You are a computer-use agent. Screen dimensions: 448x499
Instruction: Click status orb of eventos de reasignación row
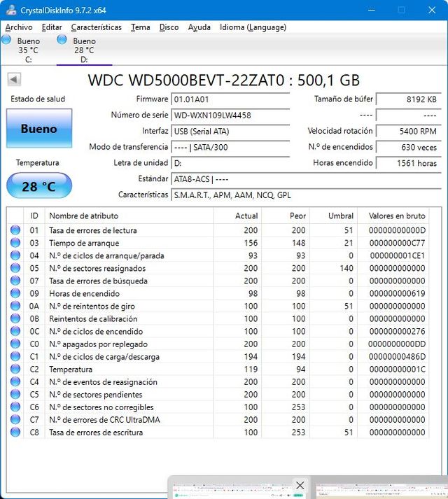(15, 381)
